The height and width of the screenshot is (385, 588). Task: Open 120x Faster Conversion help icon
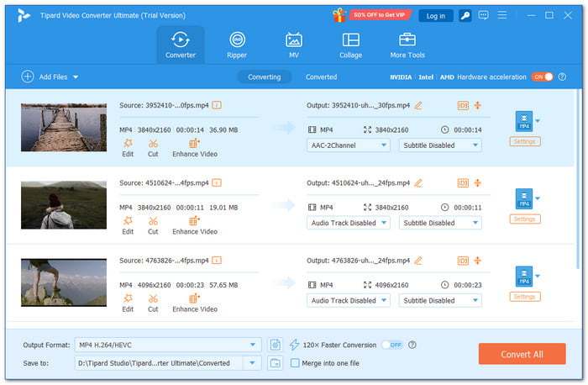[412, 345]
